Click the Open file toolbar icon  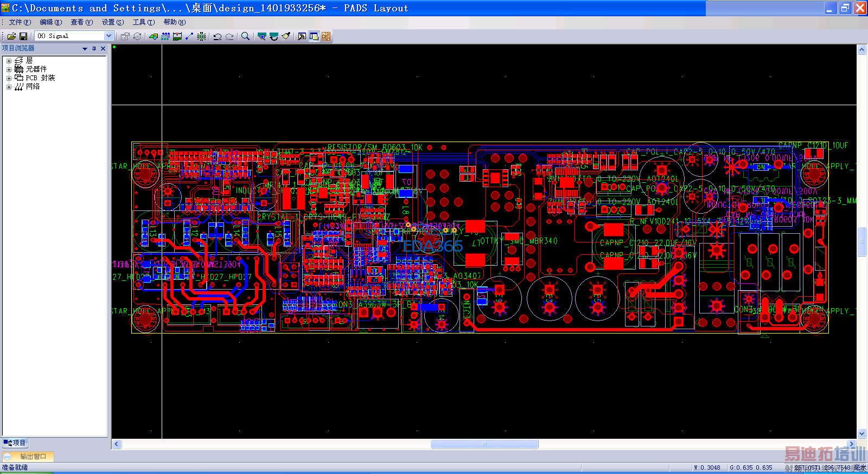pos(11,36)
